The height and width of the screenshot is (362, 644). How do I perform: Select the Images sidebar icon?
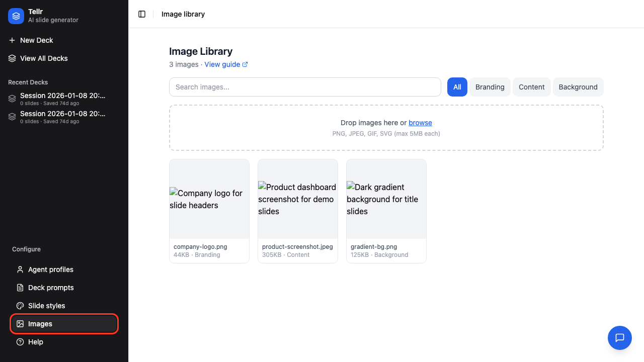pyautogui.click(x=20, y=324)
